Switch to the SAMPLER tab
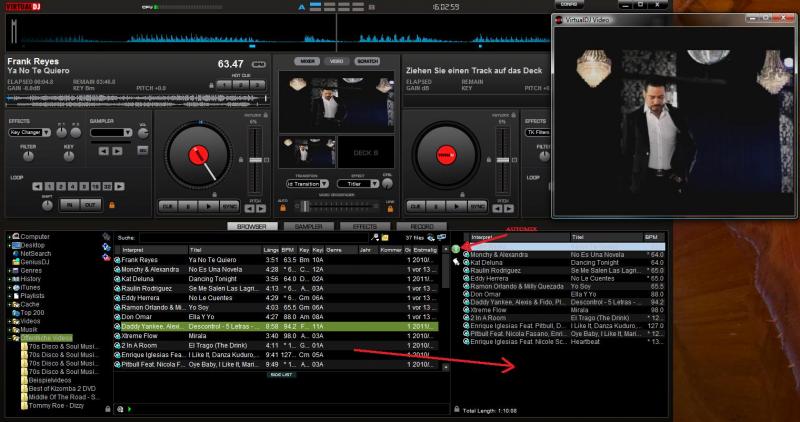 [309, 226]
